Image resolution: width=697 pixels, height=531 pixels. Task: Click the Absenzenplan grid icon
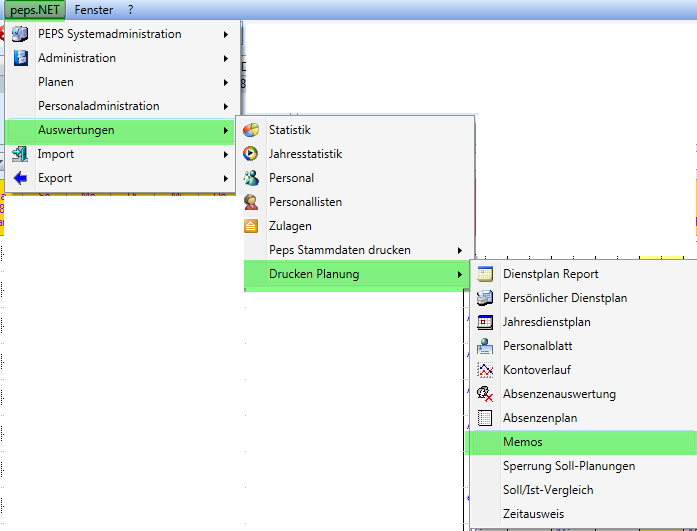tap(485, 418)
